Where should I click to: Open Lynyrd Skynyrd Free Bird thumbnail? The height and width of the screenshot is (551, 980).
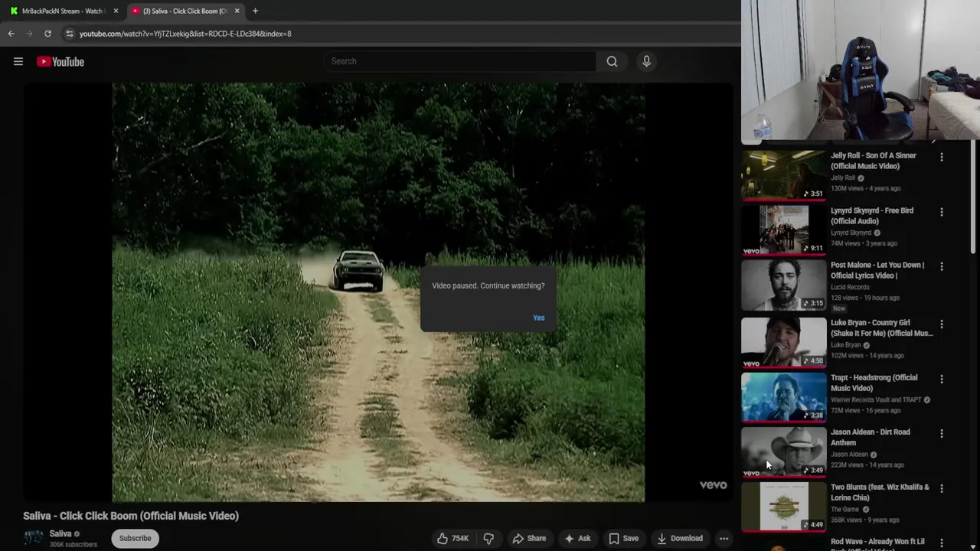783,230
